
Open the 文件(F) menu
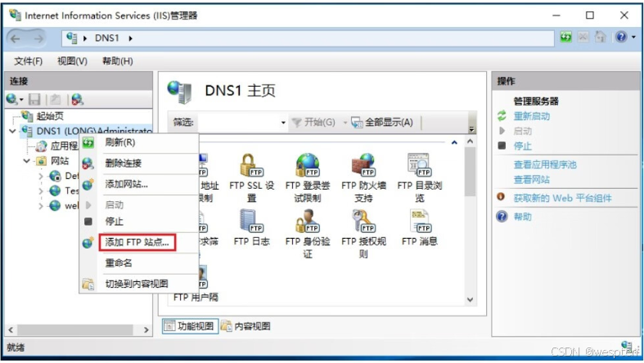(x=28, y=61)
